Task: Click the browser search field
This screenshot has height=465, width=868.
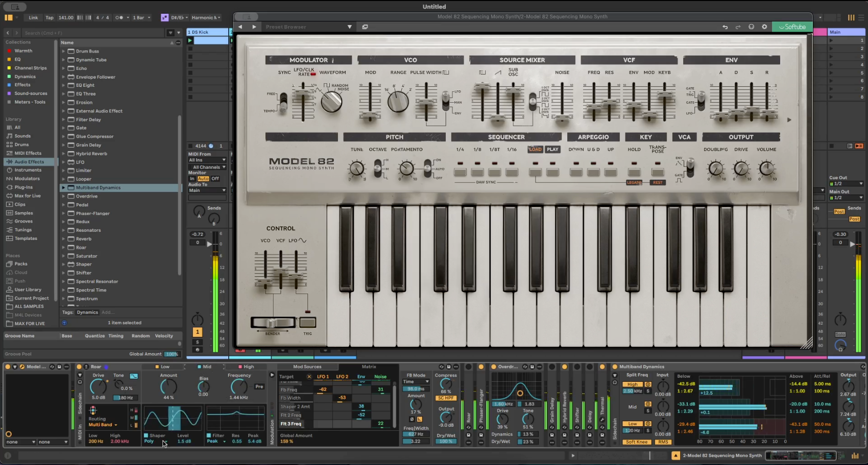Action: click(x=92, y=33)
